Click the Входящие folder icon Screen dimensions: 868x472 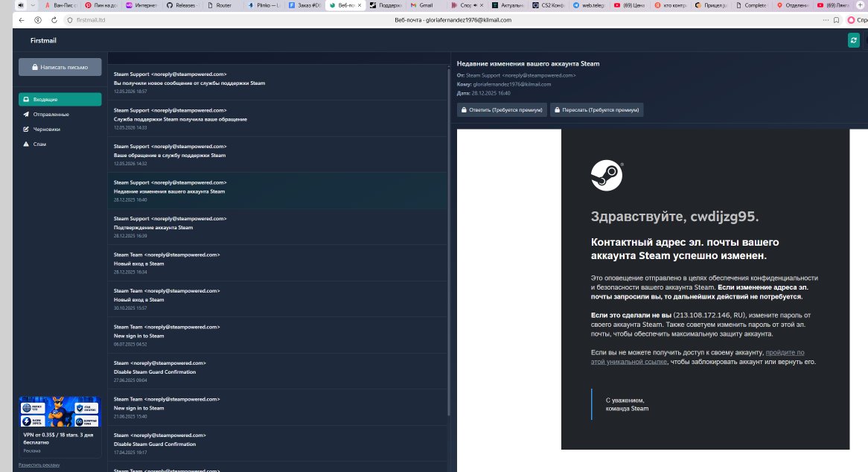26,100
